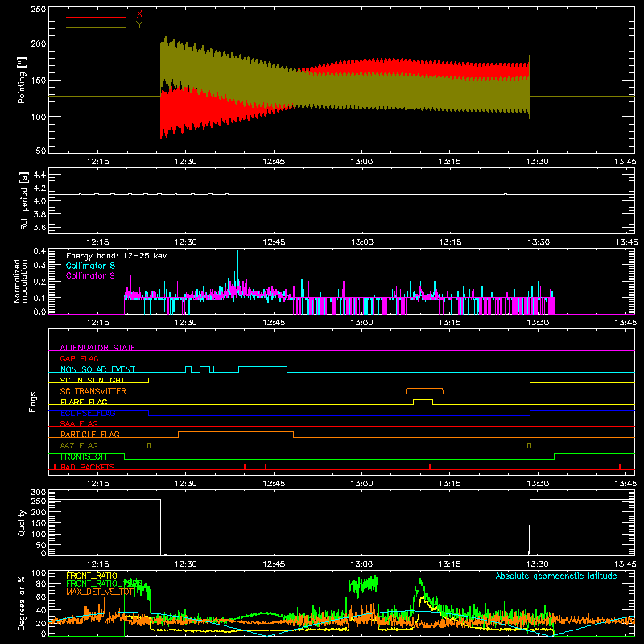Select the SC_IN_SUNLIGHT flag label
Viewport: 644px width, 644px height.
tap(93, 380)
